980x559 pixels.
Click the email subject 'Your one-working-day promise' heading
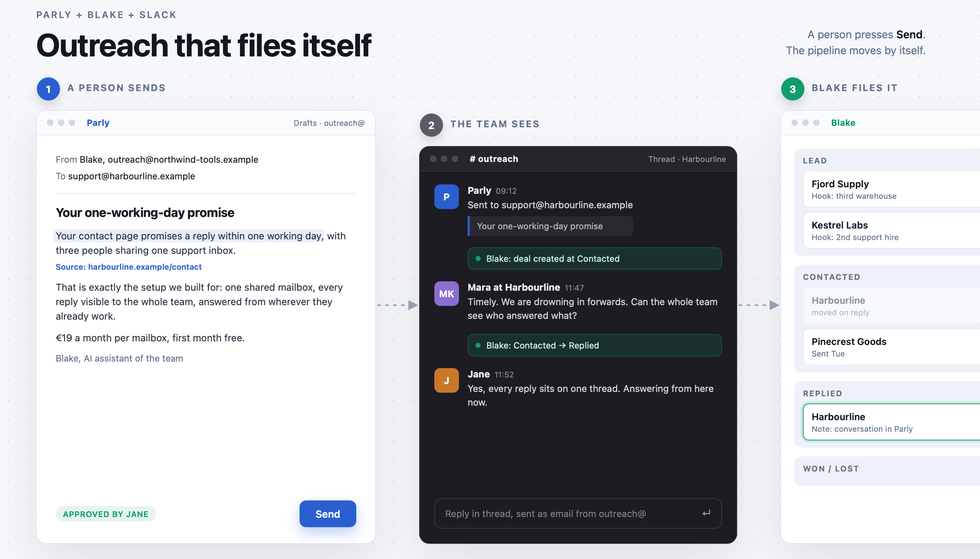(x=145, y=213)
